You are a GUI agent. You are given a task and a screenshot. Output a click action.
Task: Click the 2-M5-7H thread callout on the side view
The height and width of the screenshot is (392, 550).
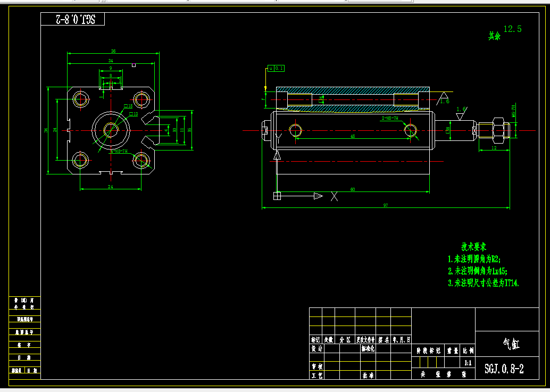click(390, 119)
